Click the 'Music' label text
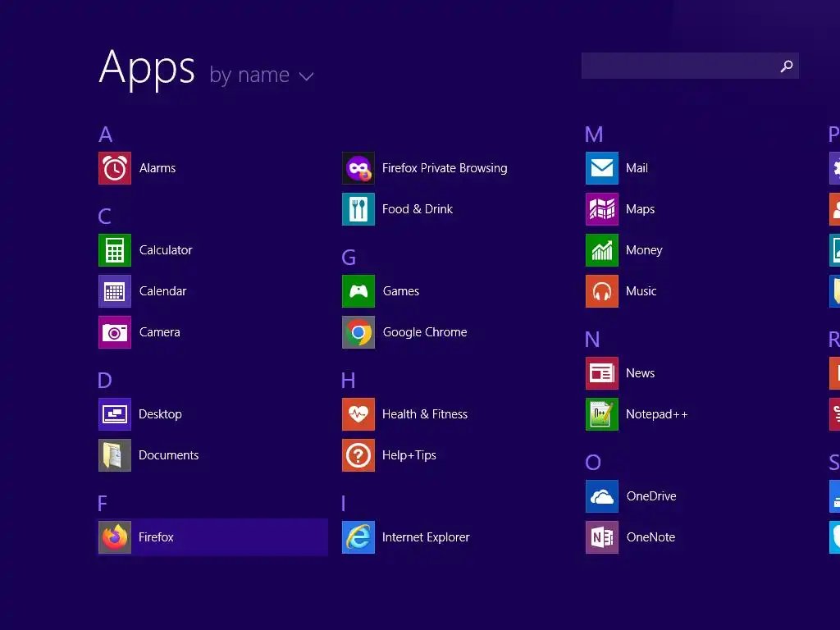 click(641, 291)
